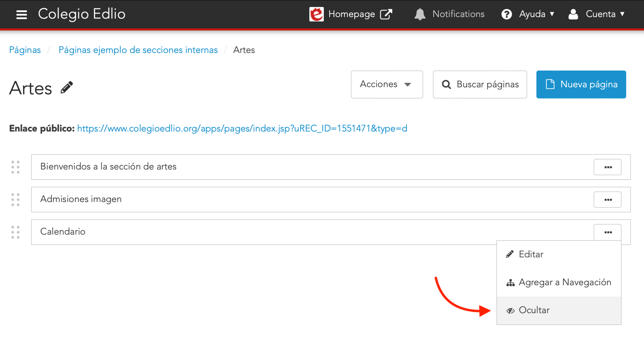Toggle options menu for Calendario row

(607, 232)
